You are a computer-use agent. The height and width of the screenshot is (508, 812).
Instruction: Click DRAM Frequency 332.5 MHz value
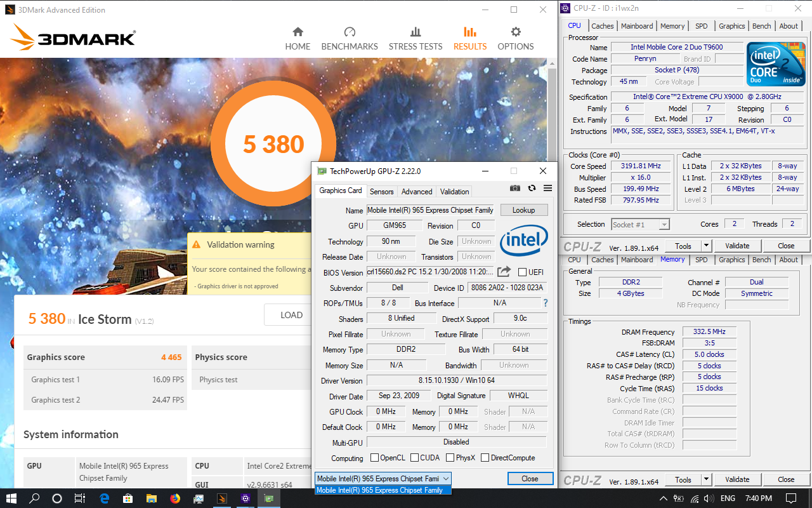709,331
